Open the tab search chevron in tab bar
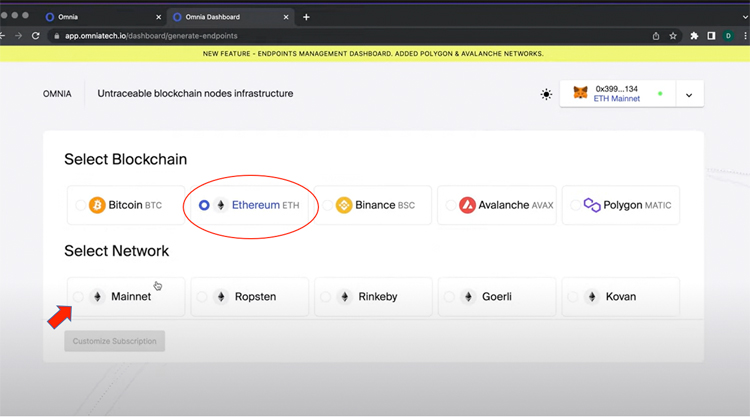750x417 pixels. [x=745, y=17]
